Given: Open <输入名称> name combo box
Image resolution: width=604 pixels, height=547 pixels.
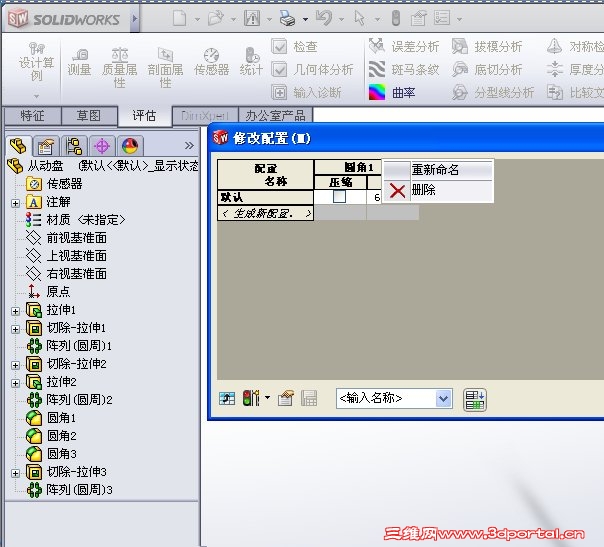Looking at the screenshot, I should pos(394,398).
